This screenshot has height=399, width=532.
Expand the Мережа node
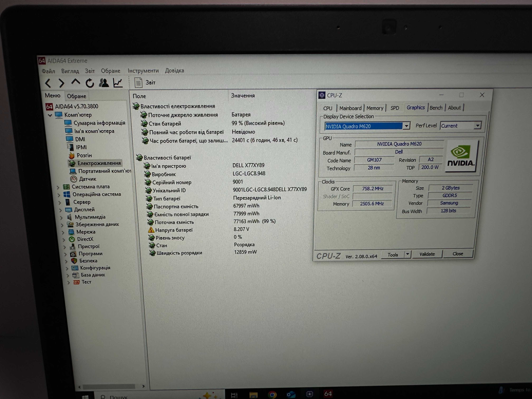(x=63, y=233)
